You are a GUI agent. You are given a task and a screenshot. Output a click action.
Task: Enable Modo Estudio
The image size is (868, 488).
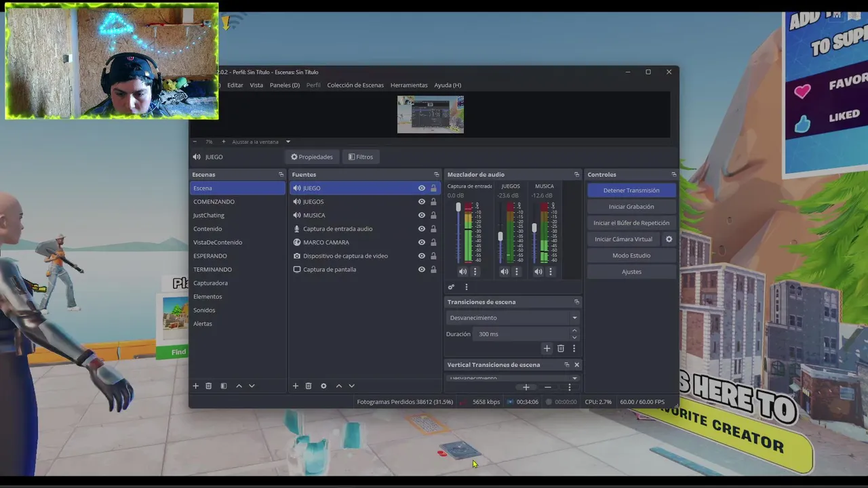[631, 256]
